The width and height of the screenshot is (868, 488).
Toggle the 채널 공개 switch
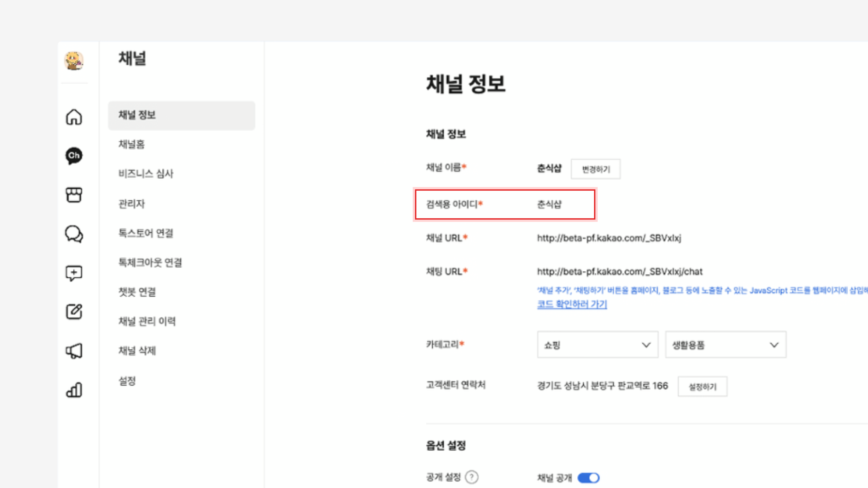(x=588, y=478)
